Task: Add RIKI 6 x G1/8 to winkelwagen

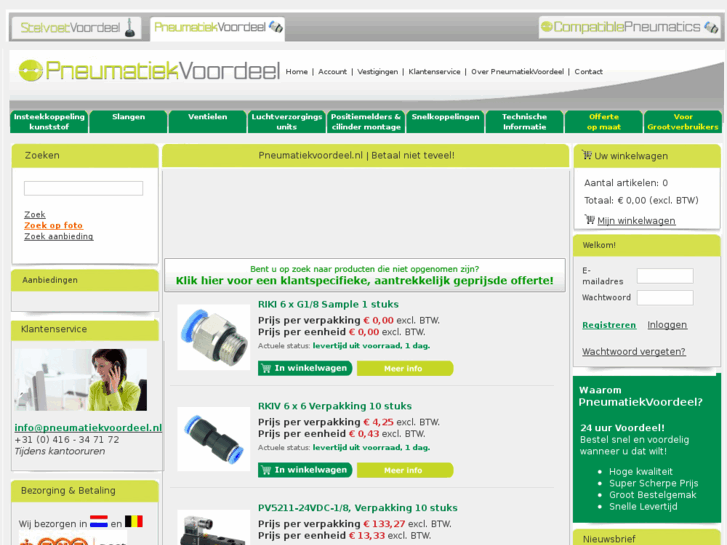Action: [305, 368]
